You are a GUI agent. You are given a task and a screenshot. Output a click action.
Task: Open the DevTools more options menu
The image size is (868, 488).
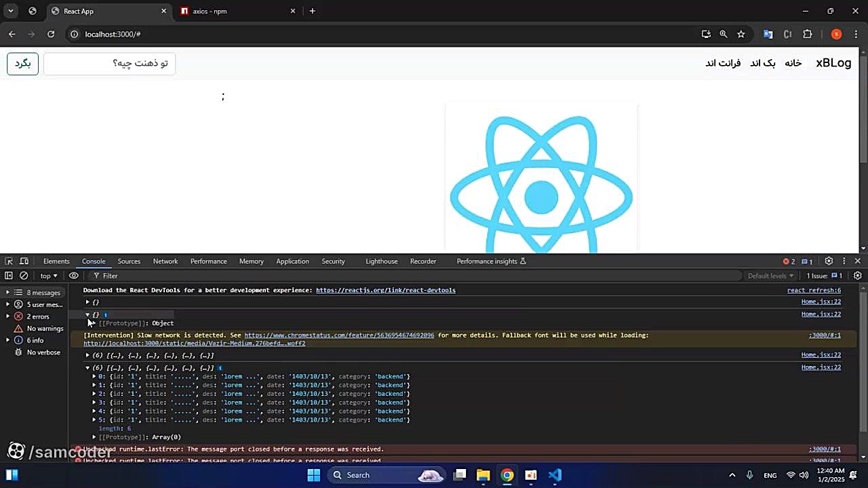tap(844, 261)
